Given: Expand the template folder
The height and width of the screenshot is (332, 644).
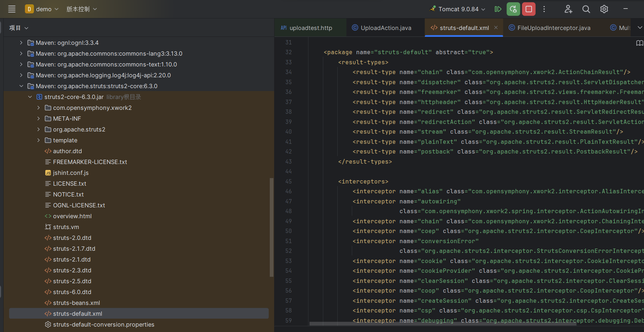Looking at the screenshot, I should point(39,140).
